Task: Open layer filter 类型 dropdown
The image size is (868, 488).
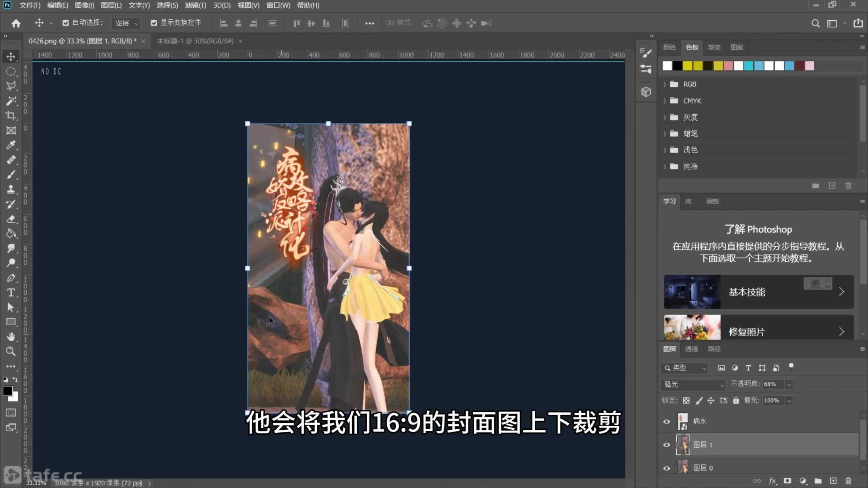Action: point(685,368)
